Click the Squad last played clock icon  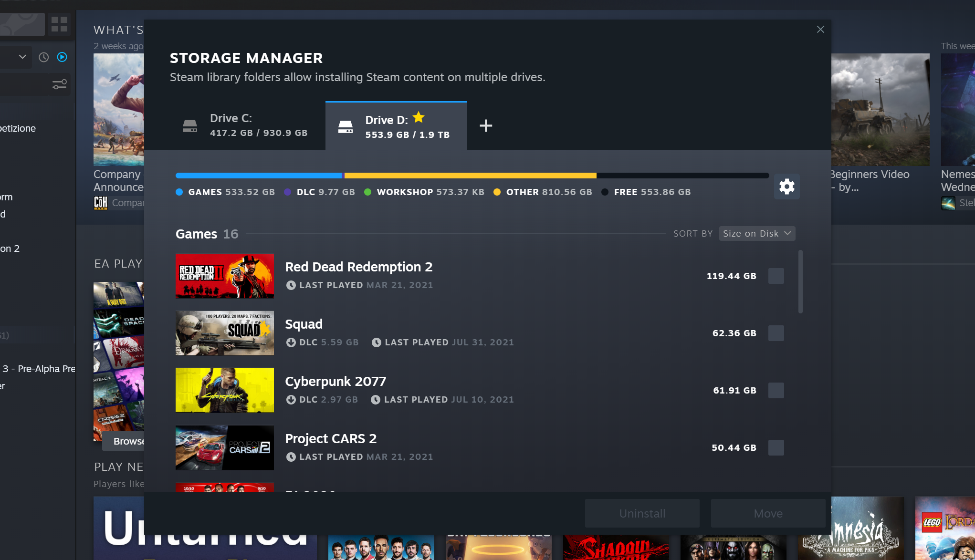pos(377,342)
